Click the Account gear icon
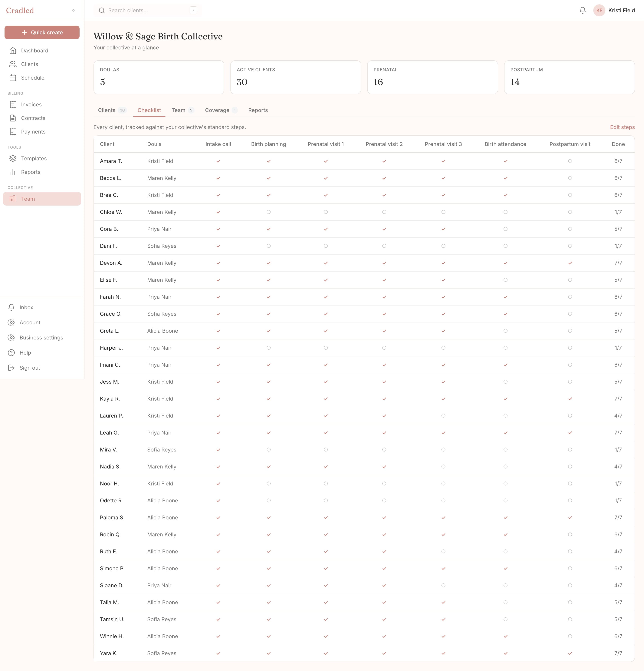Screen dimensions: 644x671 (11, 322)
